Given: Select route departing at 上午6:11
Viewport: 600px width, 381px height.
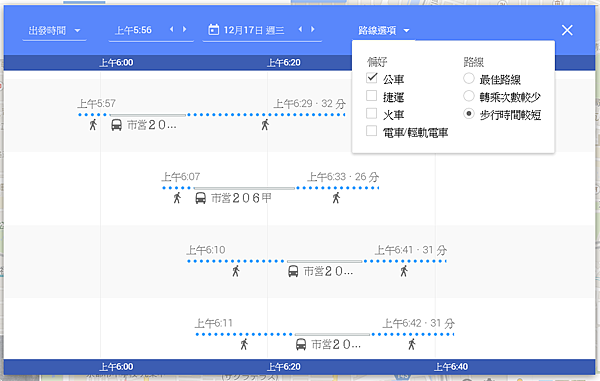Looking at the screenshot, I should [214, 323].
